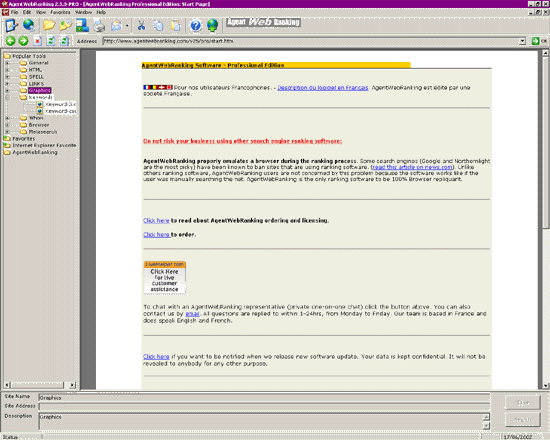The width and height of the screenshot is (550, 440).
Task: Click the green back arrow button
Action: tap(11, 41)
